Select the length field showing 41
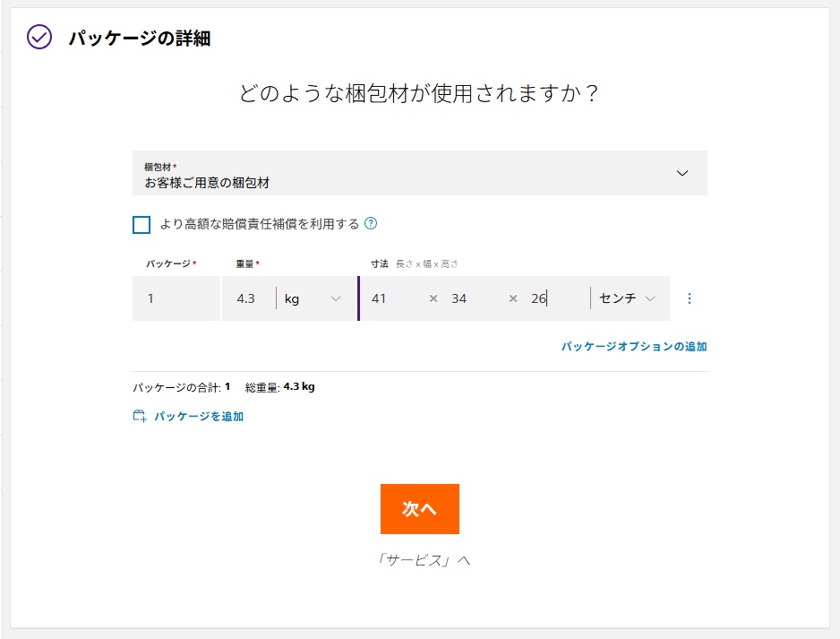 390,298
